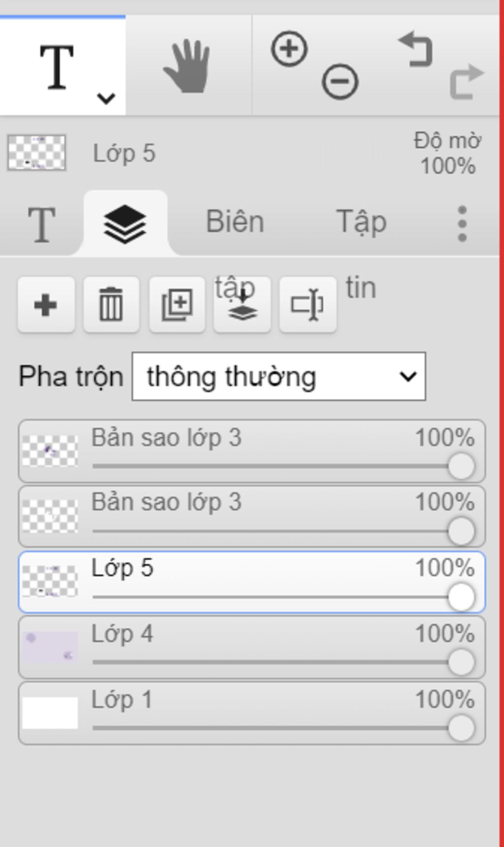Delete layer using trash icon
Viewport: 504px width, 847px height.
[111, 305]
